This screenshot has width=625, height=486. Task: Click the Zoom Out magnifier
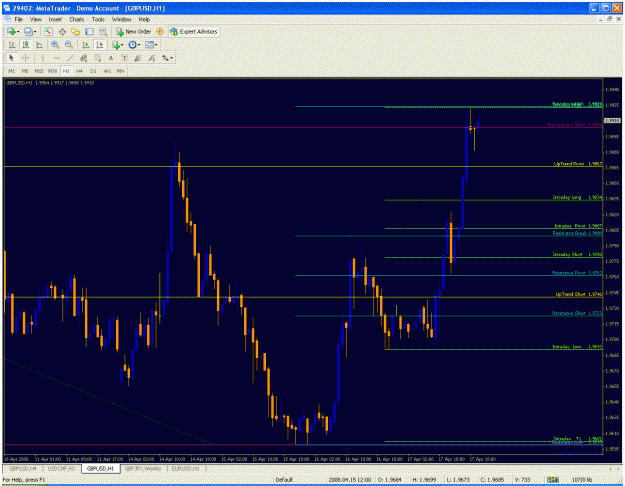tap(69, 45)
